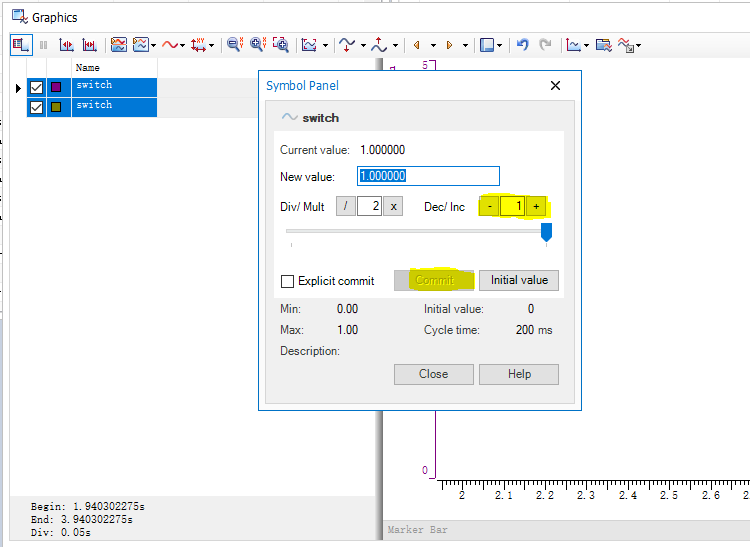750x547 pixels.
Task: Click the Marker Bar strip
Action: pos(566,530)
